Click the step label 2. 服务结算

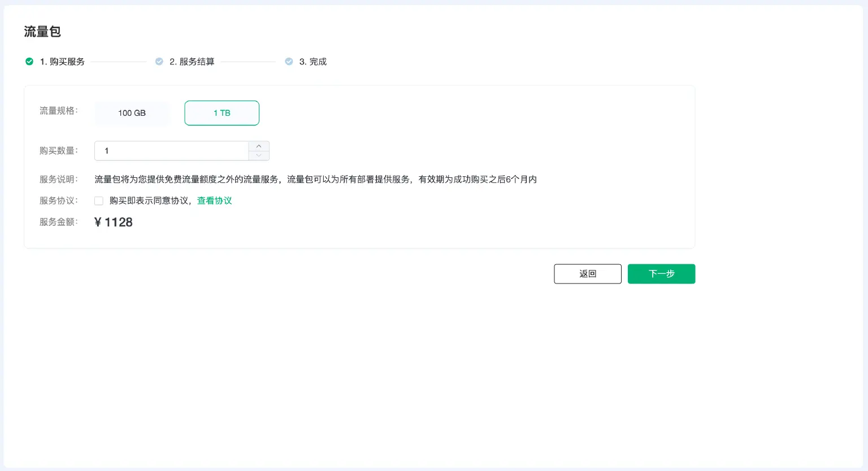[x=192, y=62]
